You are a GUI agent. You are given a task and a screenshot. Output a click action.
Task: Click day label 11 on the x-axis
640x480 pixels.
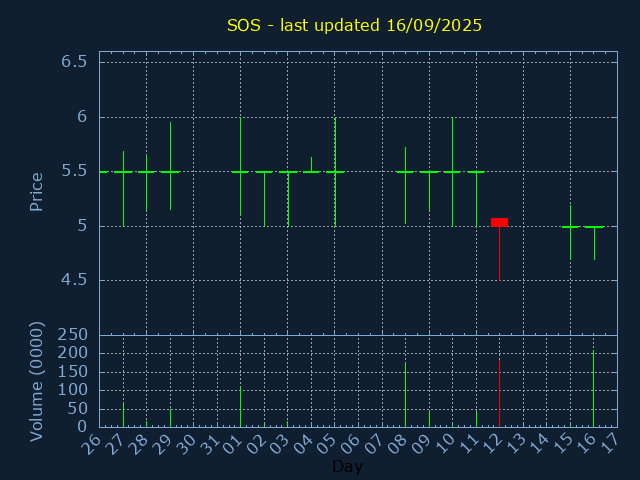point(467,444)
